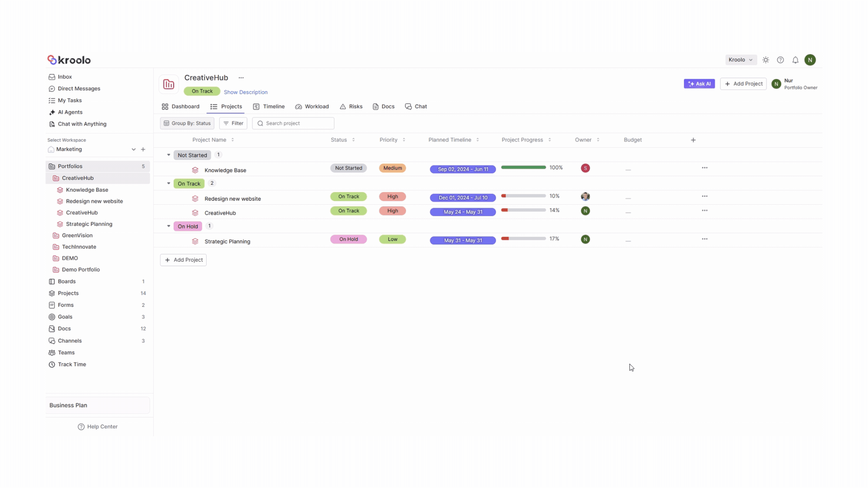Click Track Time clock icon

[x=52, y=364]
